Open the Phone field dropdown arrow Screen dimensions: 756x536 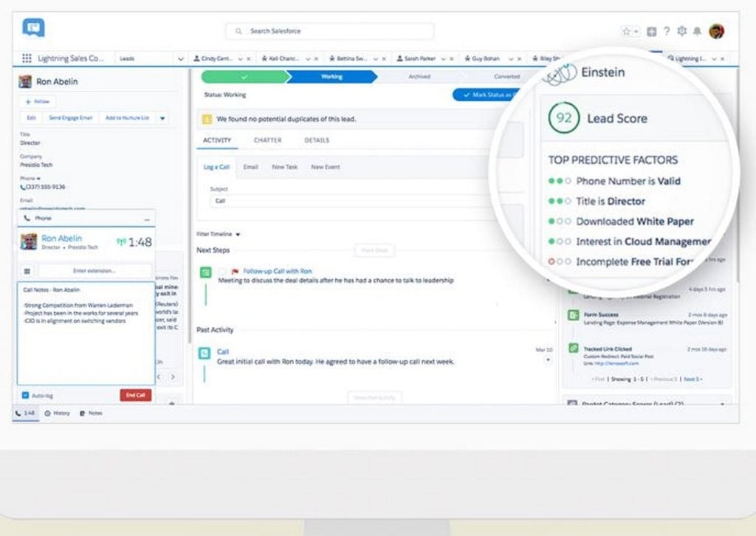click(x=38, y=179)
